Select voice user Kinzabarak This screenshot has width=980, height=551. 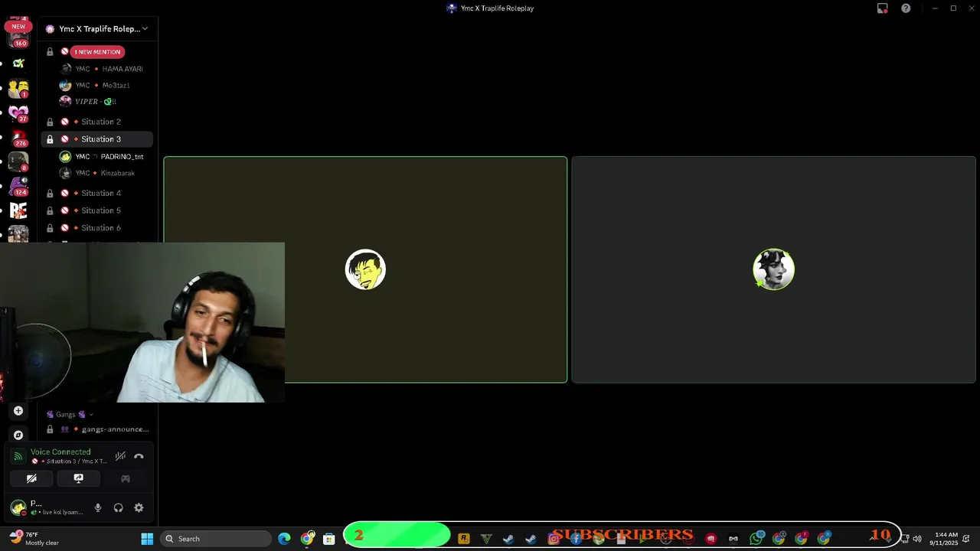pos(98,174)
